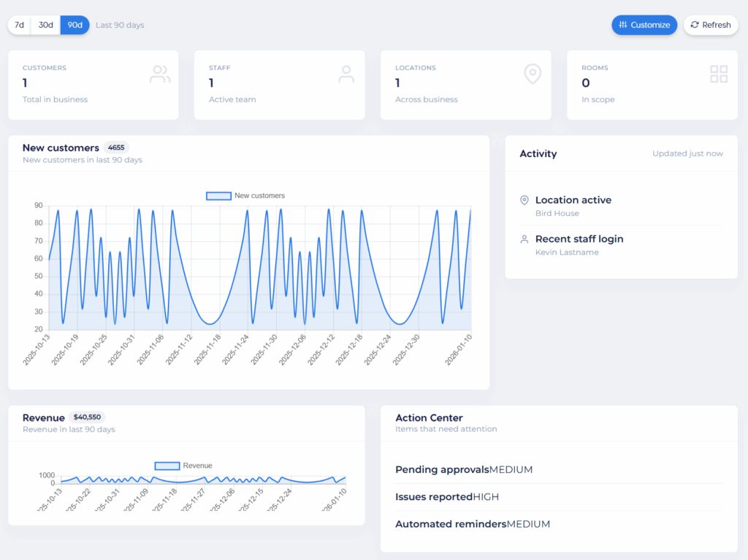Click the Customers card people icon
748x560 pixels.
pos(160,74)
